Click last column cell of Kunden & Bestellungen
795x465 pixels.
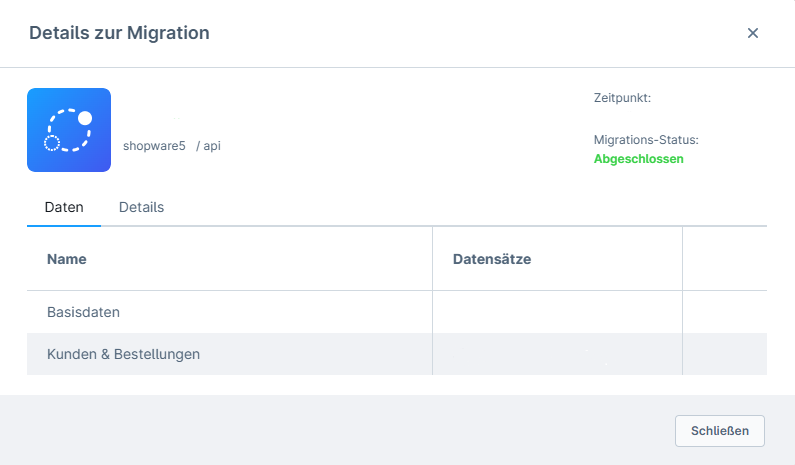point(725,354)
